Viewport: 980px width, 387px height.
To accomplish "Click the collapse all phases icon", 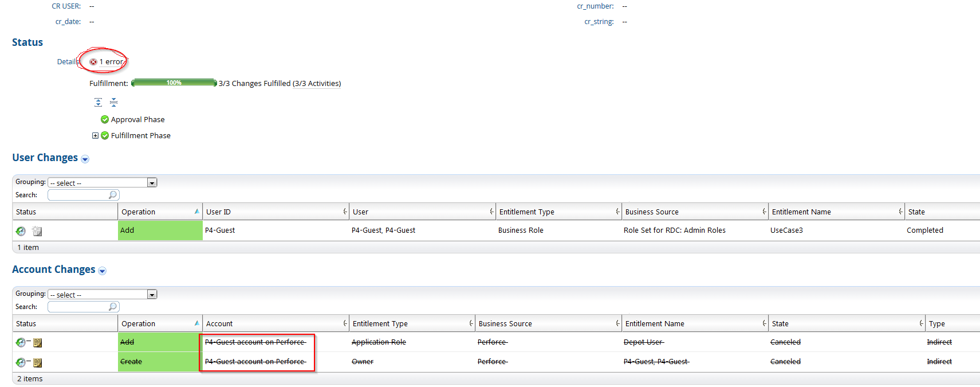I will pos(113,102).
